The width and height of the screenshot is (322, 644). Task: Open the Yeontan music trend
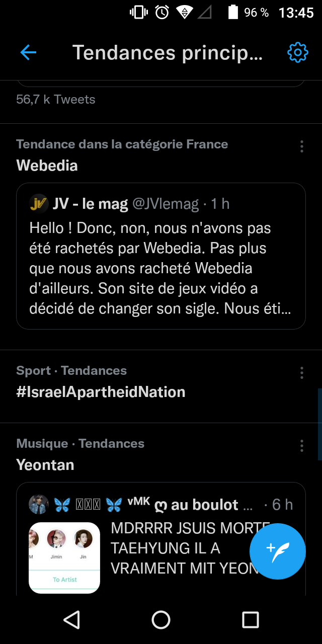point(45,465)
